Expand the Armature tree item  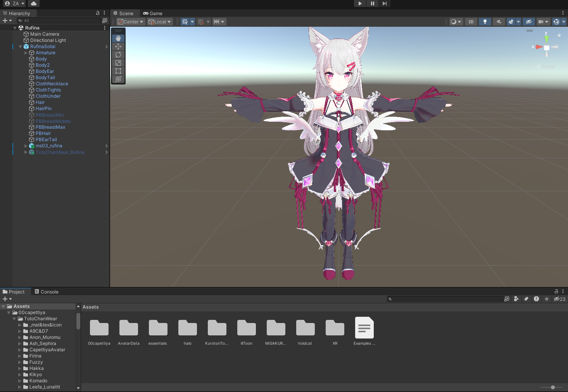click(x=26, y=53)
